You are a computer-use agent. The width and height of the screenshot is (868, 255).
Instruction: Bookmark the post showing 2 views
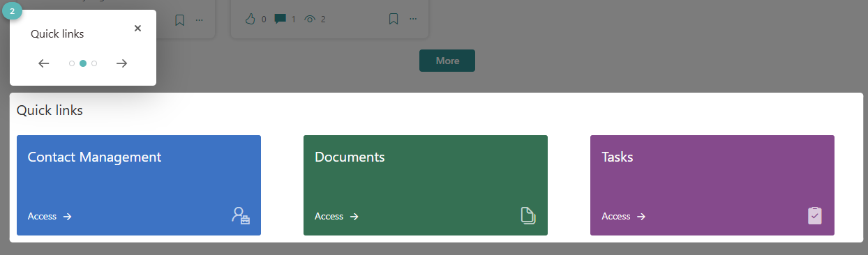[394, 19]
